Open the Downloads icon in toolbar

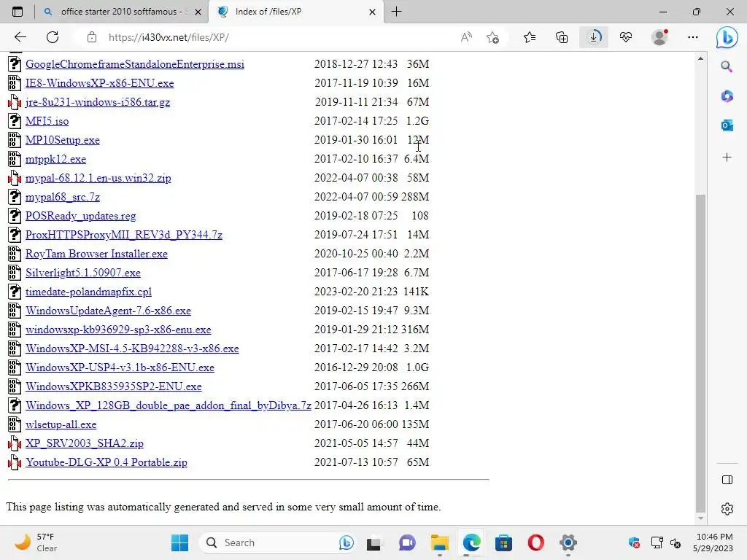click(x=594, y=37)
